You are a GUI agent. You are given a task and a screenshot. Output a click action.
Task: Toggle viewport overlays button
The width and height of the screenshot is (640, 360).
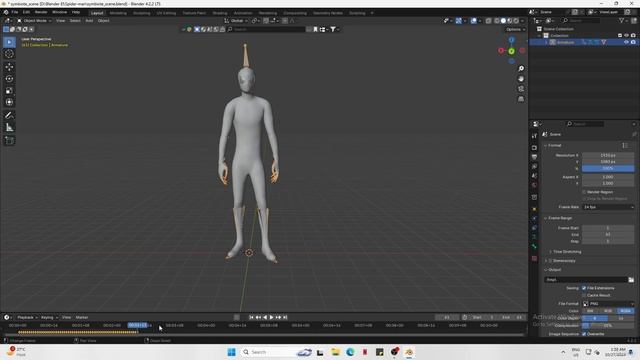[473, 20]
